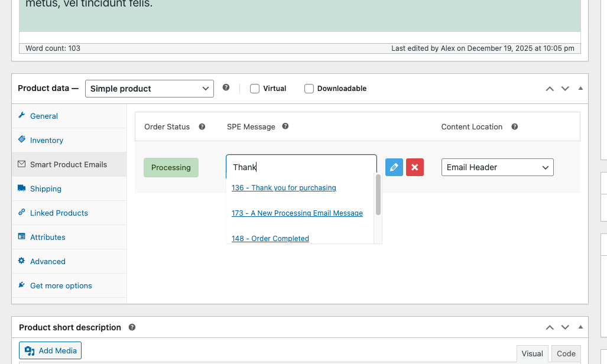
Task: Click the suggestion list scrollbar
Action: point(378,196)
